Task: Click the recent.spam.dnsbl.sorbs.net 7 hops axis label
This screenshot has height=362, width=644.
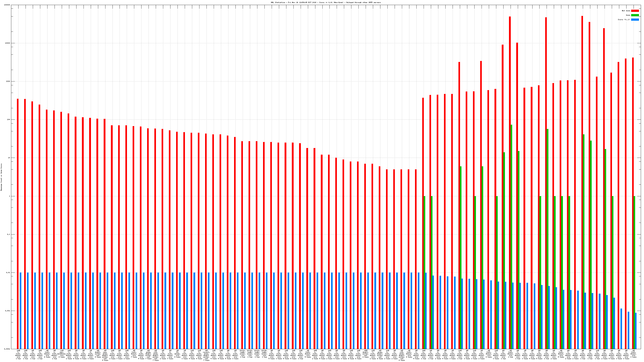Action: pos(206,355)
